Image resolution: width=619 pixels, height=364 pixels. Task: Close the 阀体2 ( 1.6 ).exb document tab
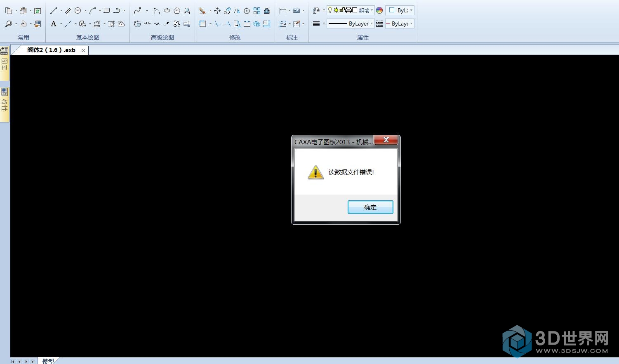pos(83,50)
